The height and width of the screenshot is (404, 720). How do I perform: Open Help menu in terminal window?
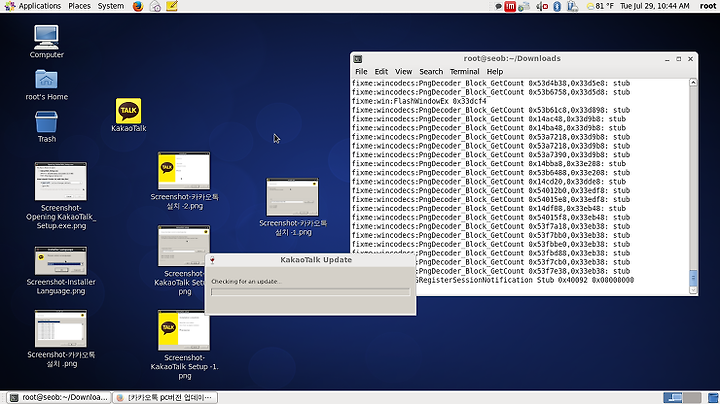[x=495, y=72]
